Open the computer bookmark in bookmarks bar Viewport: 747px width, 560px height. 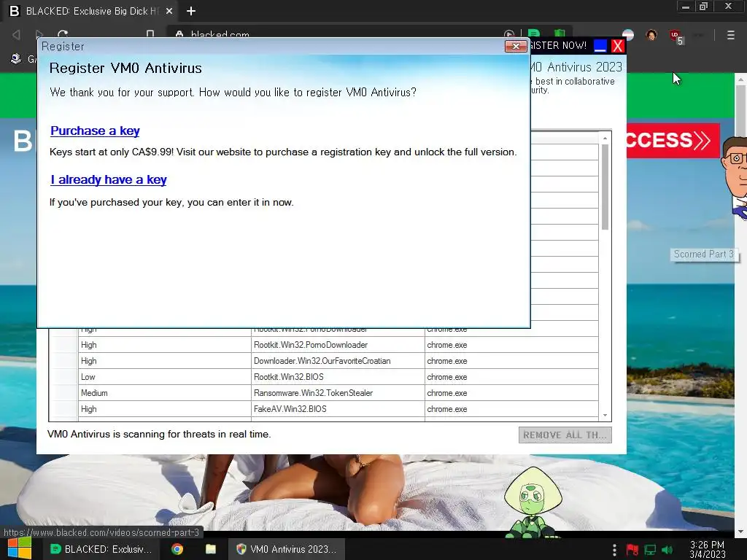[16, 58]
